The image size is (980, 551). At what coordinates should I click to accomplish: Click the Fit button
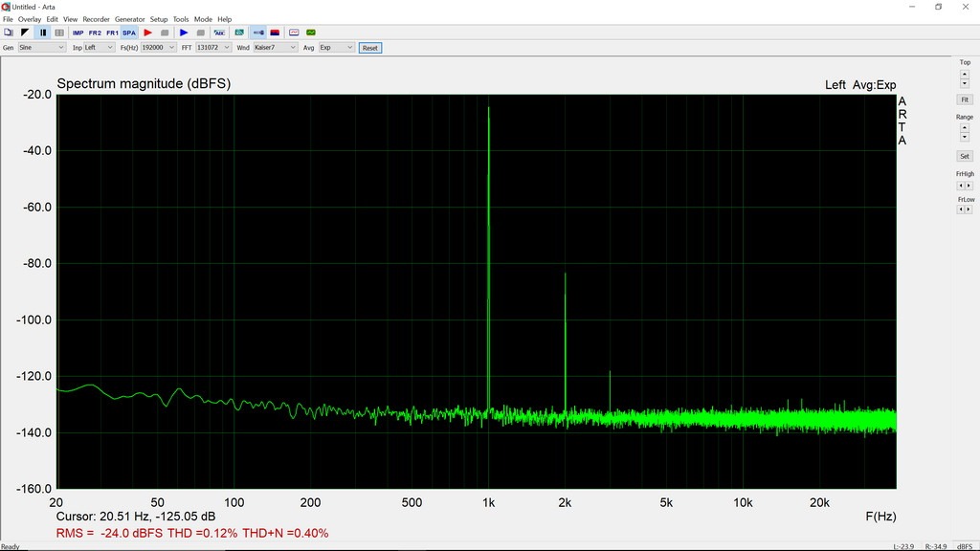point(965,99)
